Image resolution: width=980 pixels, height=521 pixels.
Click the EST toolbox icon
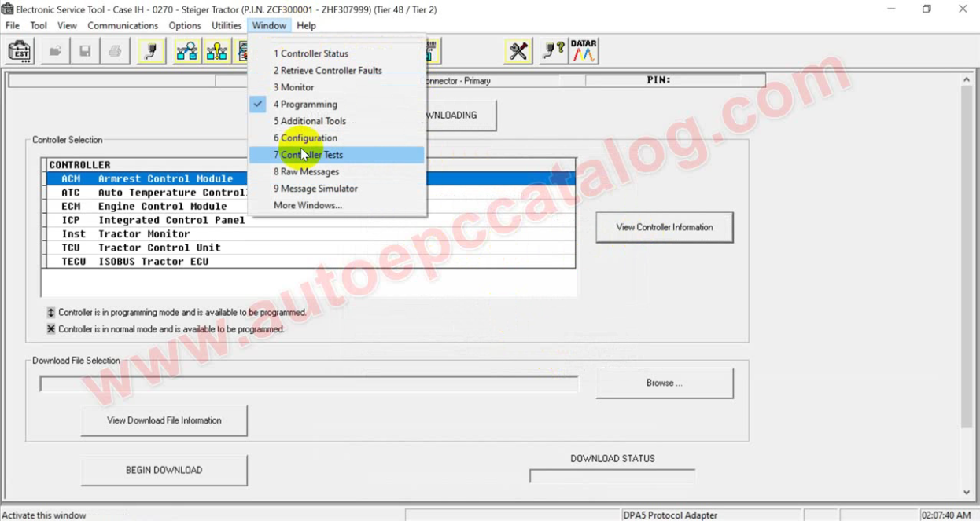coord(20,52)
